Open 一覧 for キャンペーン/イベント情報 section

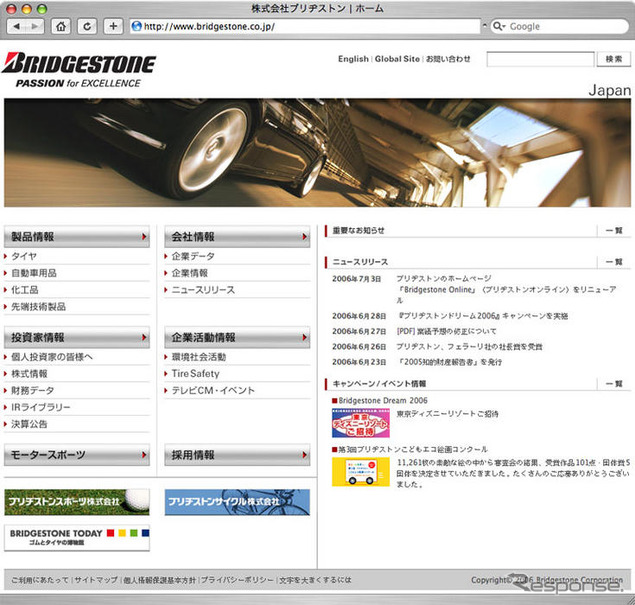614,383
